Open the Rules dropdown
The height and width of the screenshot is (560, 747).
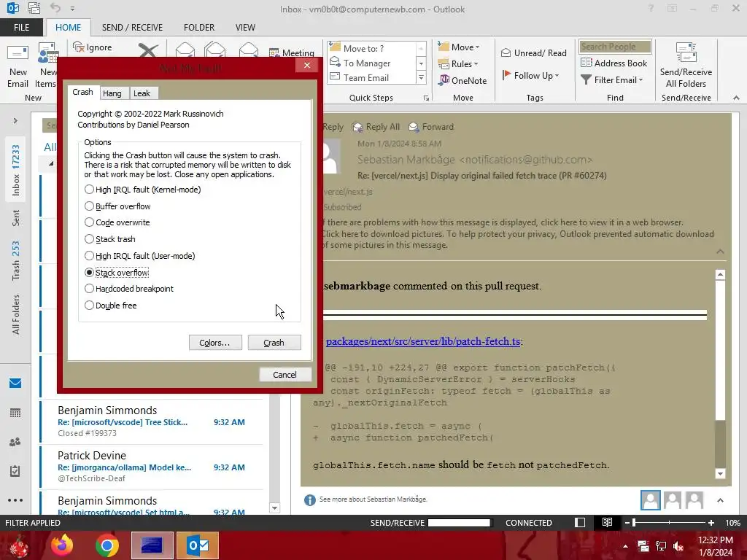click(x=458, y=64)
